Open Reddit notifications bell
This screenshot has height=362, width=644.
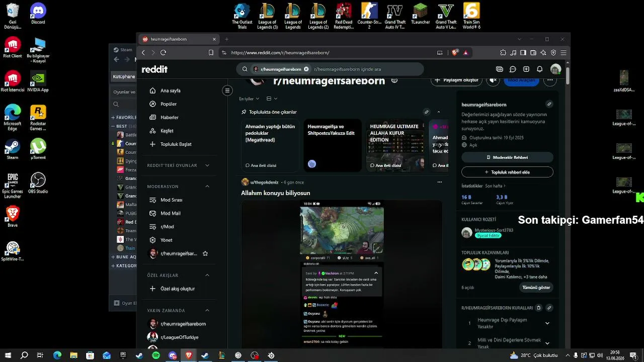click(539, 69)
